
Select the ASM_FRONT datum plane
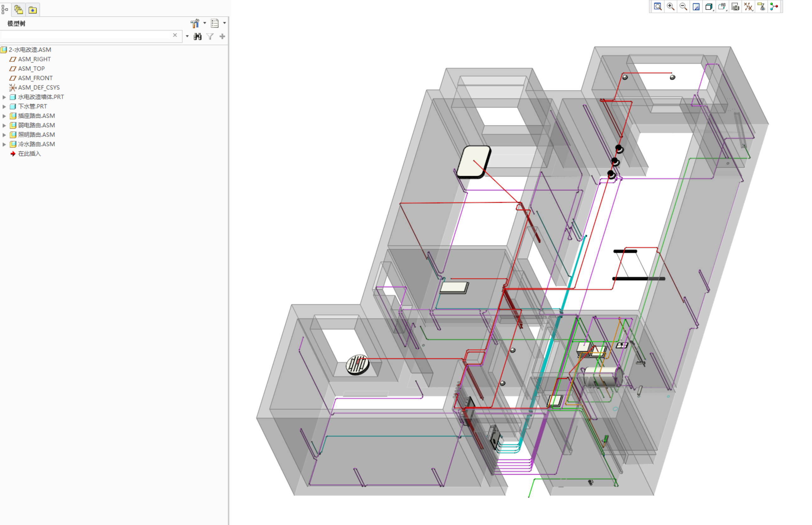point(35,78)
